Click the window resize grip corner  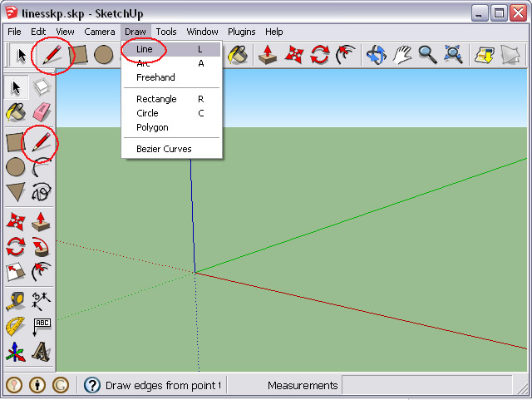(523, 388)
